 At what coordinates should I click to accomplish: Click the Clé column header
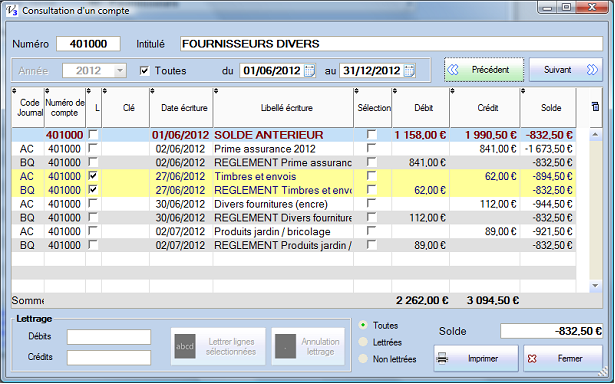[x=126, y=108]
